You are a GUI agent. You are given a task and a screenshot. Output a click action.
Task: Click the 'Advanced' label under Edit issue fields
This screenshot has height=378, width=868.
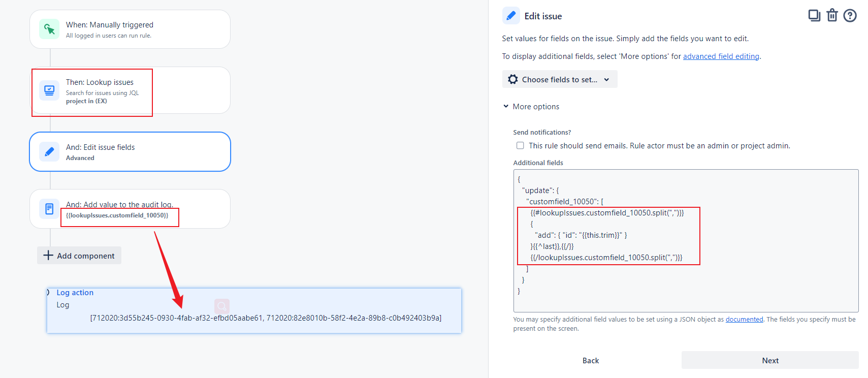click(x=80, y=158)
